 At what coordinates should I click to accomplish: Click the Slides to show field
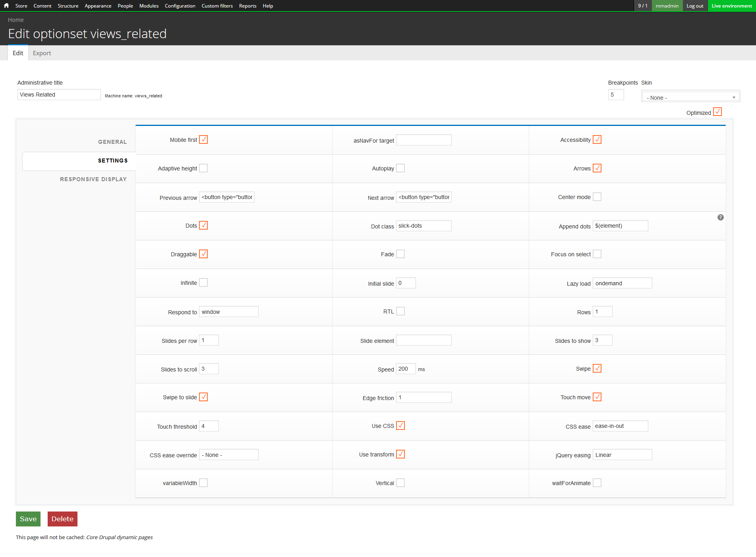(602, 340)
